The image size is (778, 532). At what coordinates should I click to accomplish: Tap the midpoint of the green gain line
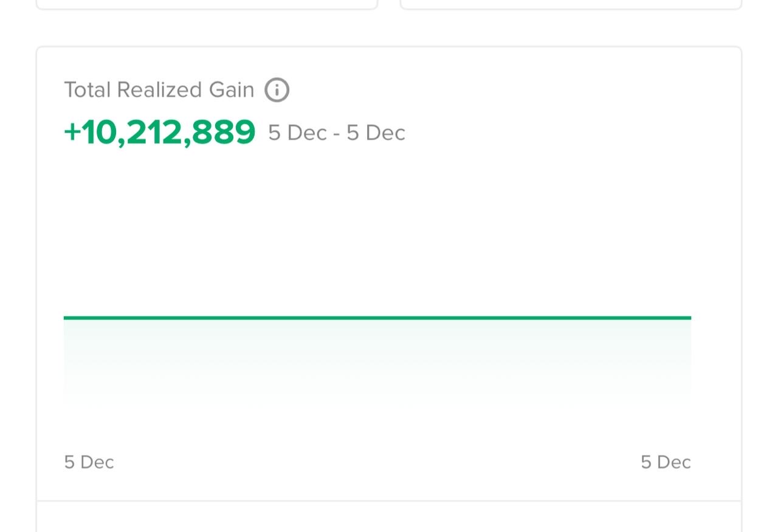tap(377, 317)
